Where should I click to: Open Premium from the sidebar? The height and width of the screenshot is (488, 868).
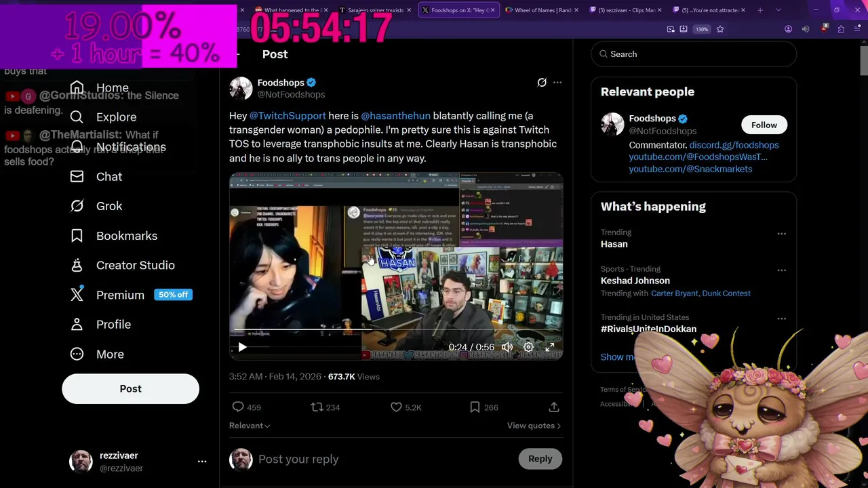[x=131, y=295]
